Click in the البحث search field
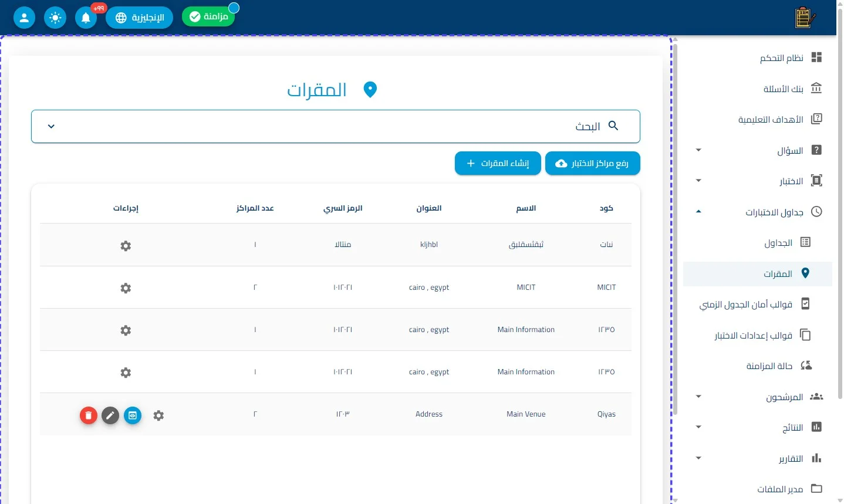 335,126
